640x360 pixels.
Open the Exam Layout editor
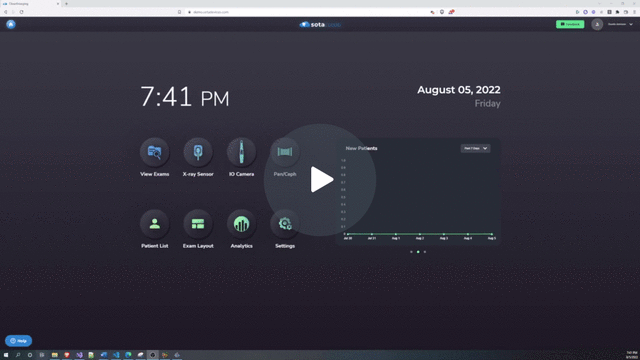pos(198,224)
